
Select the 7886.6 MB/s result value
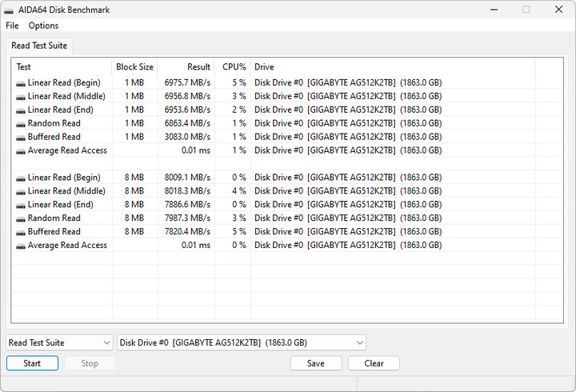187,205
